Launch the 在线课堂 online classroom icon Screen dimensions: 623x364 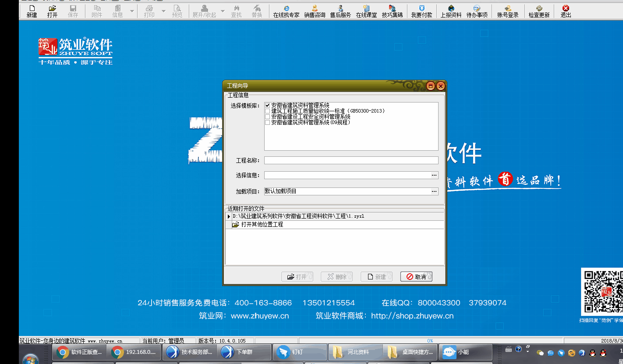pos(366,11)
